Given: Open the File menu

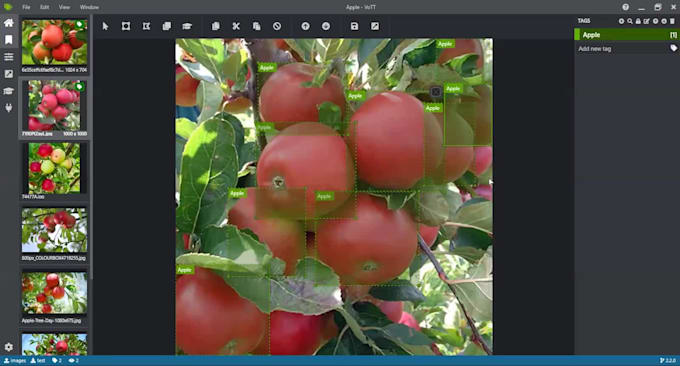Looking at the screenshot, I should click(26, 7).
